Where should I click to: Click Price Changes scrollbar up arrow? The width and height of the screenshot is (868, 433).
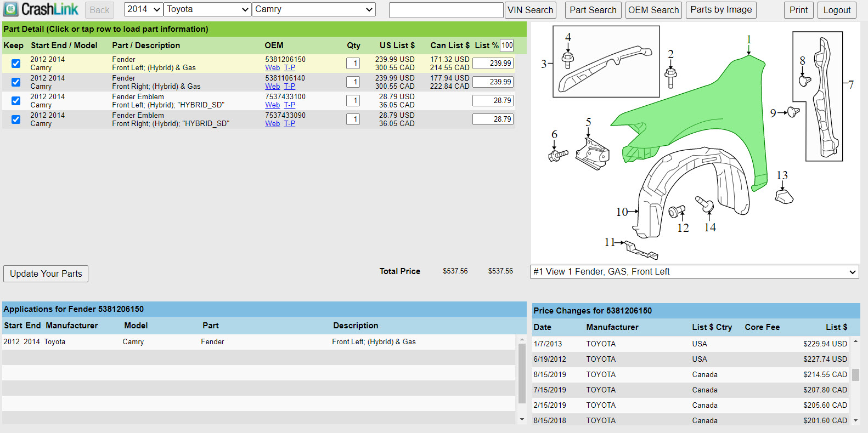(855, 341)
